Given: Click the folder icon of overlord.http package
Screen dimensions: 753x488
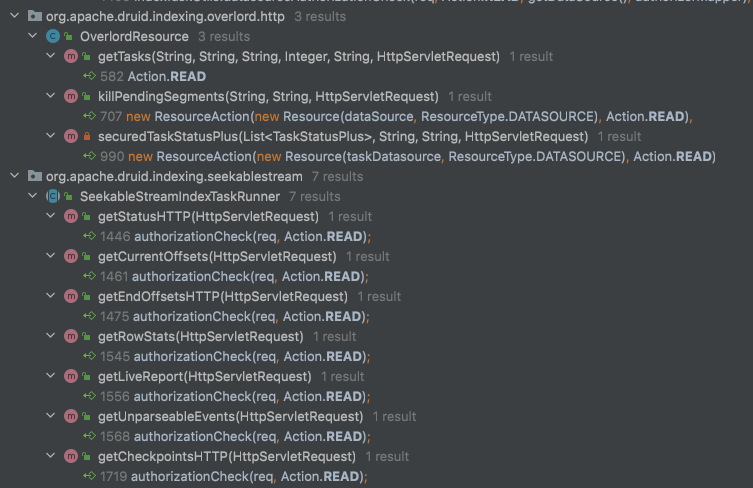Looking at the screenshot, I should [x=35, y=16].
